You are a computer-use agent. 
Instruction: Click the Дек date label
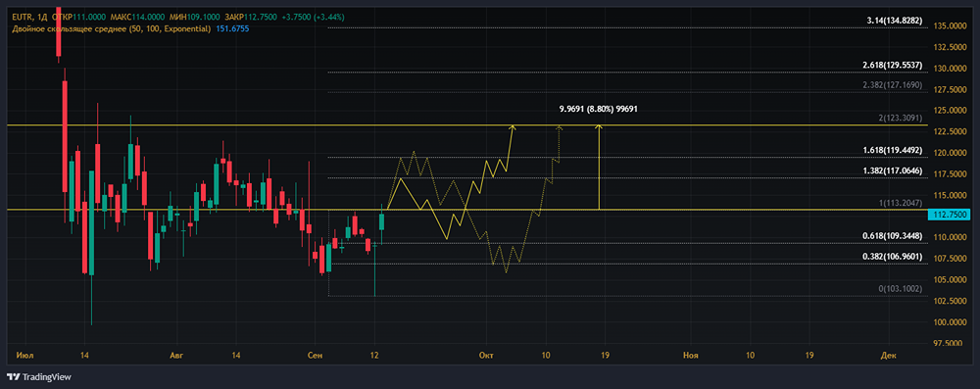888,356
